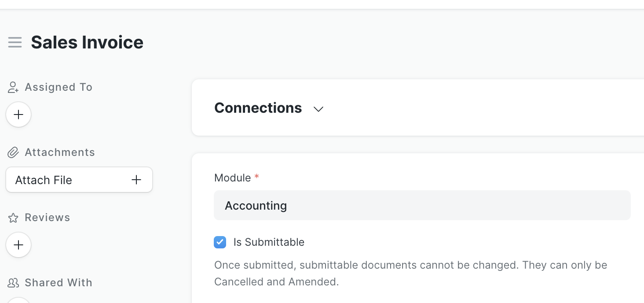Add an assignee with the plus button
Screen dimensions: 644x303
(x=18, y=115)
